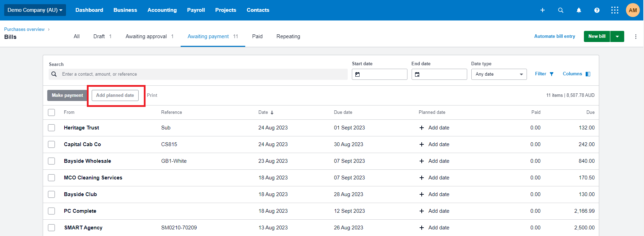Open the search magnifier in top bar
The width and height of the screenshot is (644, 236).
coord(561,10)
